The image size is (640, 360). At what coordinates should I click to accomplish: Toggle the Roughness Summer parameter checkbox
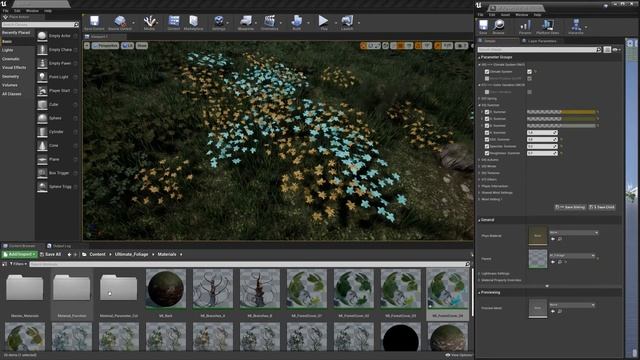(x=487, y=153)
